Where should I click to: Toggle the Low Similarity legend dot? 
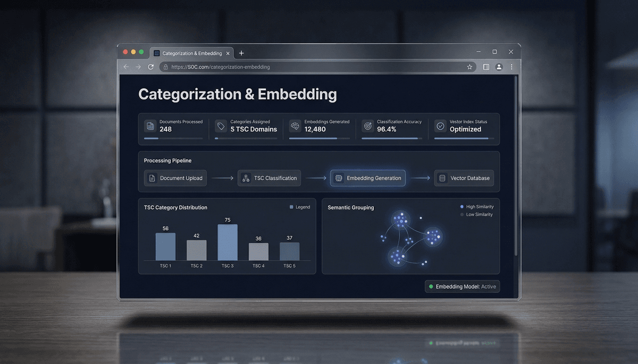(x=461, y=215)
